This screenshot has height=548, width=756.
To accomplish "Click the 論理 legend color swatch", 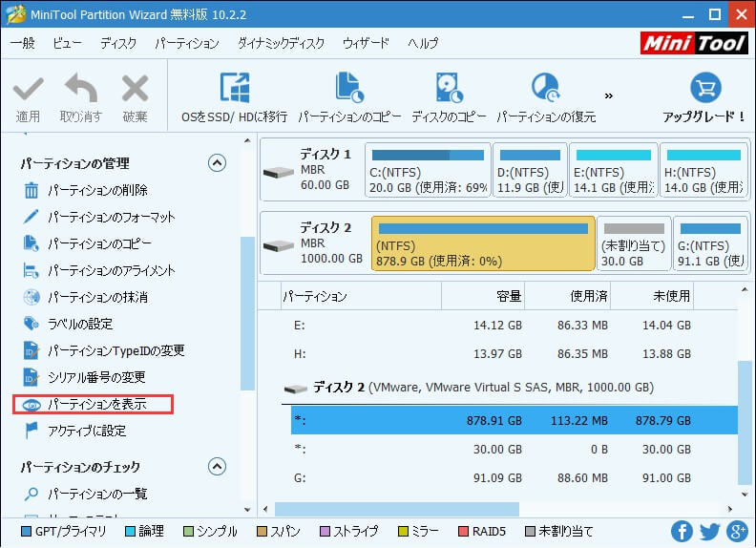I will click(130, 531).
